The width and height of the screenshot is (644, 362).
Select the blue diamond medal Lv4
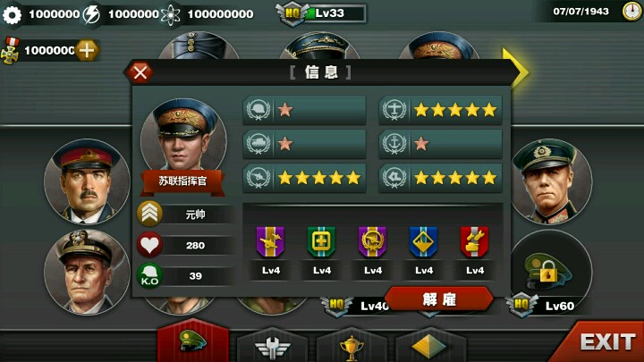coord(423,241)
